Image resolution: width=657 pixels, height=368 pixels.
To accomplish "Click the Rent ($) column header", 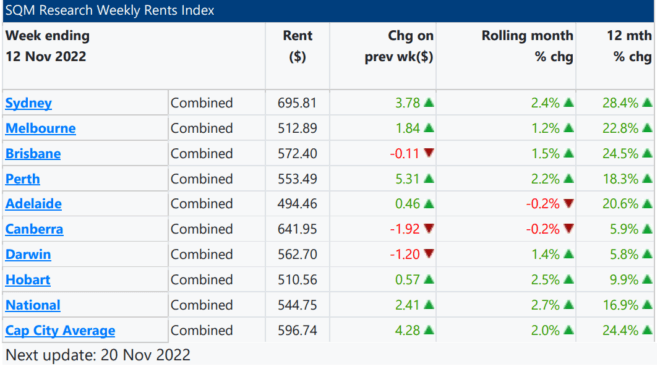I will (x=297, y=46).
